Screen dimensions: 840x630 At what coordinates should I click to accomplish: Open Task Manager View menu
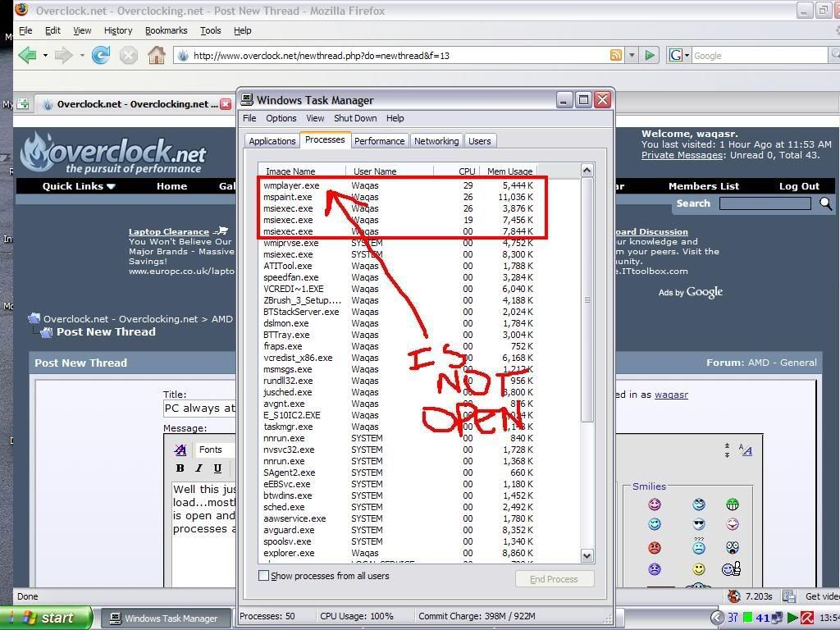pos(315,118)
